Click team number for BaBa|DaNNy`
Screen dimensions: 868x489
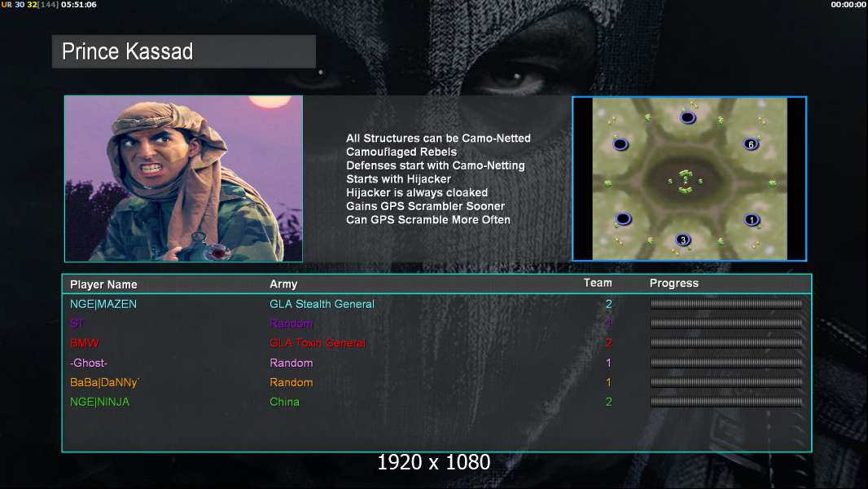pos(608,382)
